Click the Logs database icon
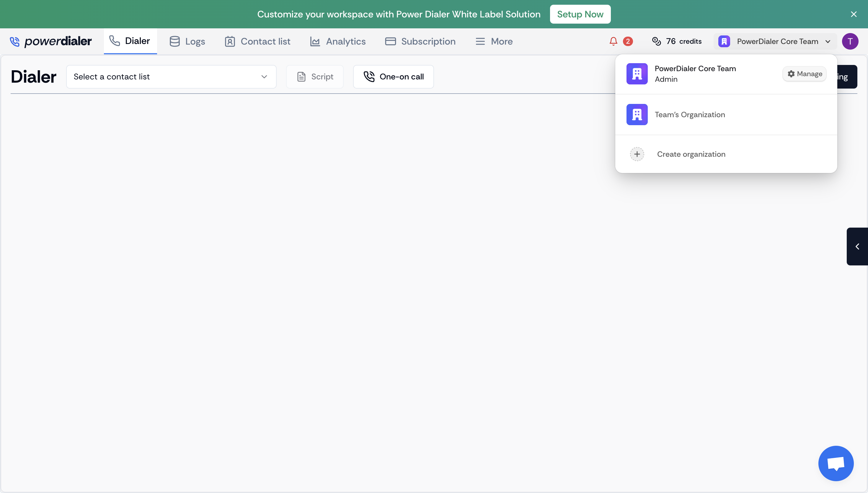Viewport: 868px width, 493px height. pos(175,41)
